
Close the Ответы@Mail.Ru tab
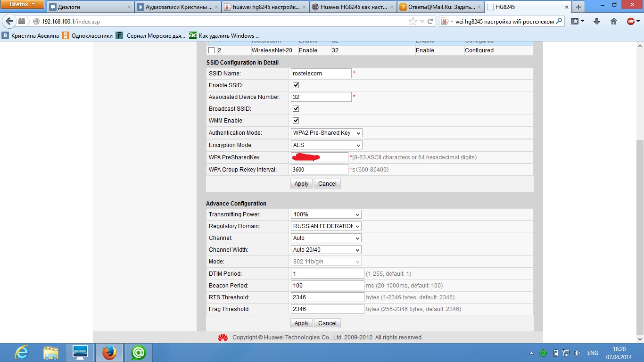click(479, 8)
